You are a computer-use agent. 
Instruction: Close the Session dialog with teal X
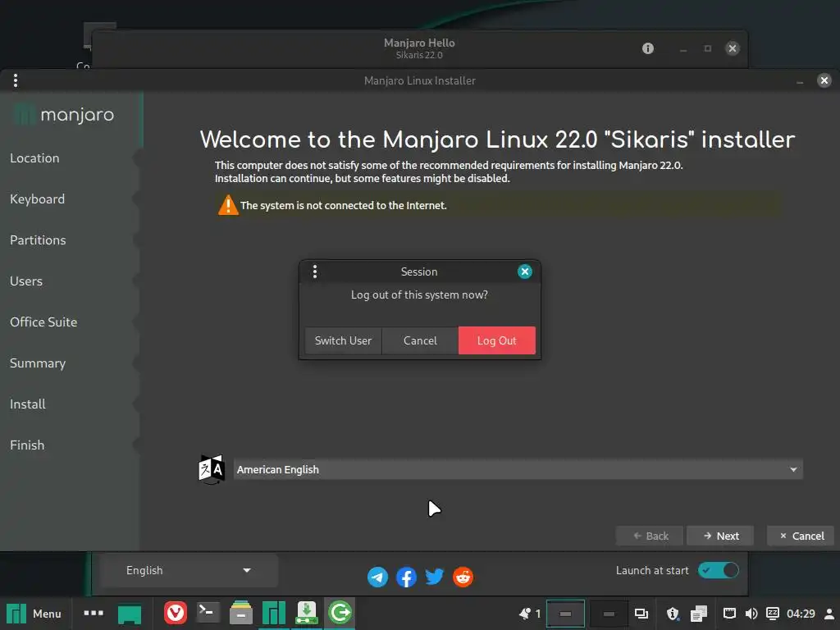click(524, 272)
